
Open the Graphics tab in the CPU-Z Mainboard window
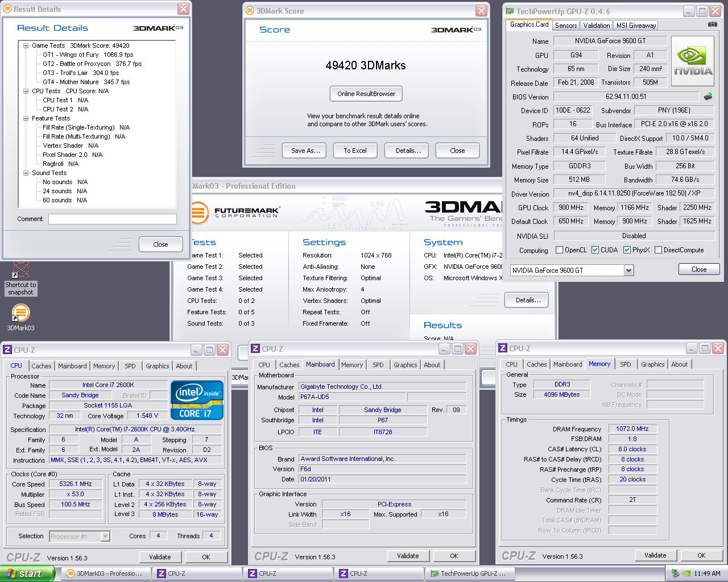point(406,365)
